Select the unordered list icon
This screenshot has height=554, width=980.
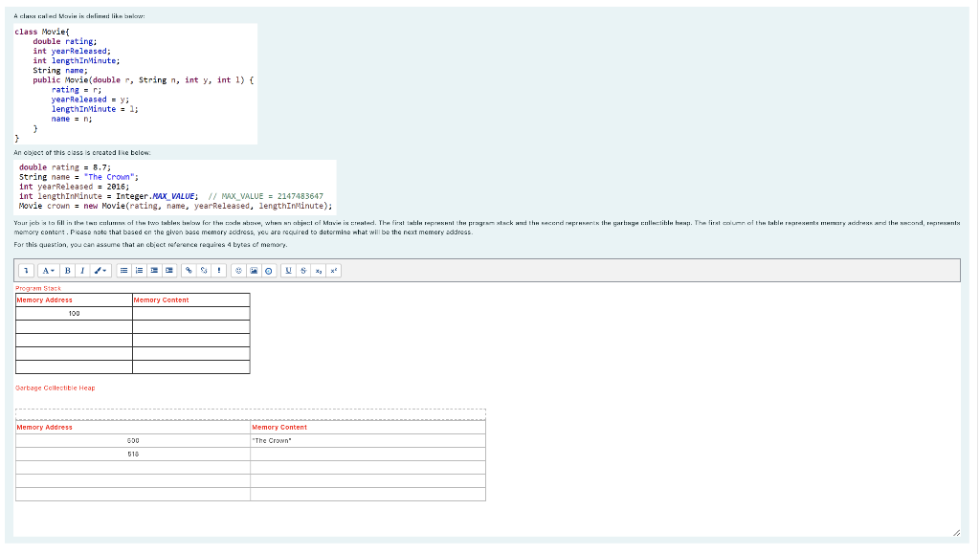tap(123, 270)
